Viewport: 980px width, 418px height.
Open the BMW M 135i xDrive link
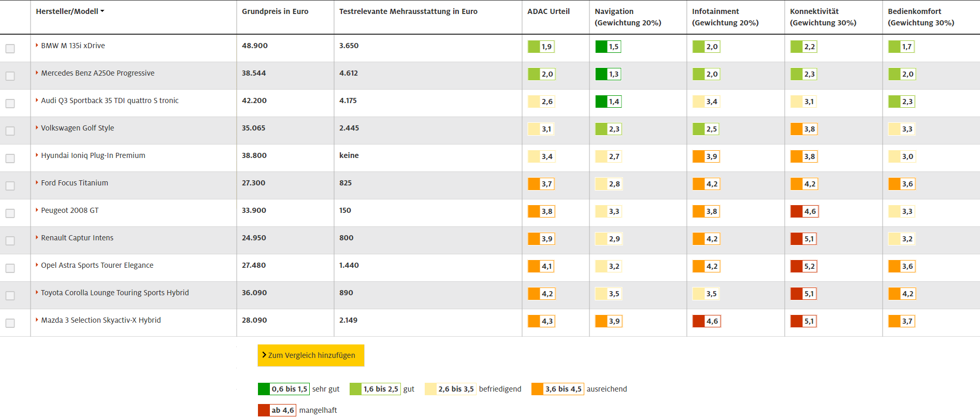(x=73, y=46)
